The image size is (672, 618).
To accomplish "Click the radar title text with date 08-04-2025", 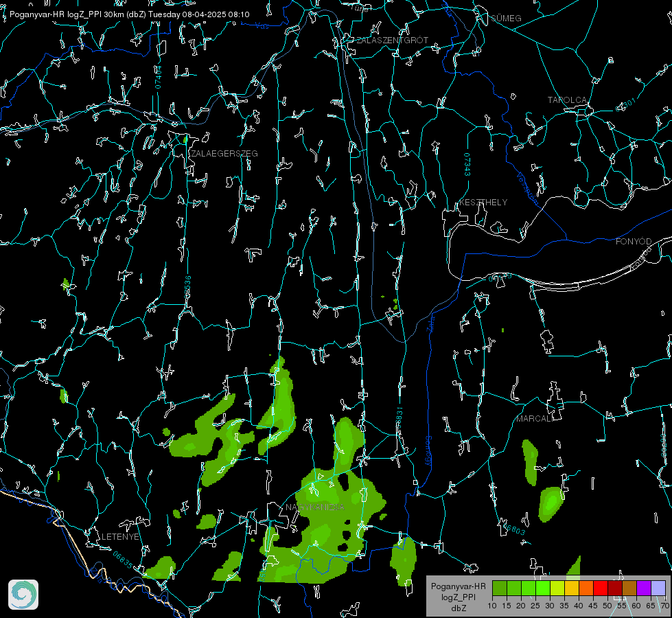I will (130, 14).
